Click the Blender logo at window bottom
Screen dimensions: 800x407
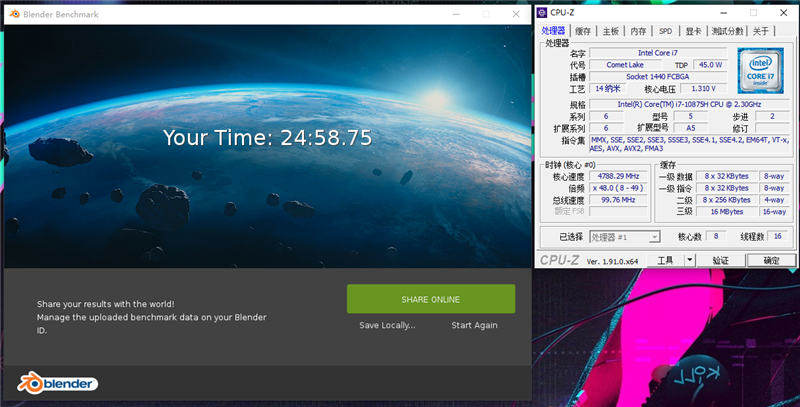[x=58, y=383]
